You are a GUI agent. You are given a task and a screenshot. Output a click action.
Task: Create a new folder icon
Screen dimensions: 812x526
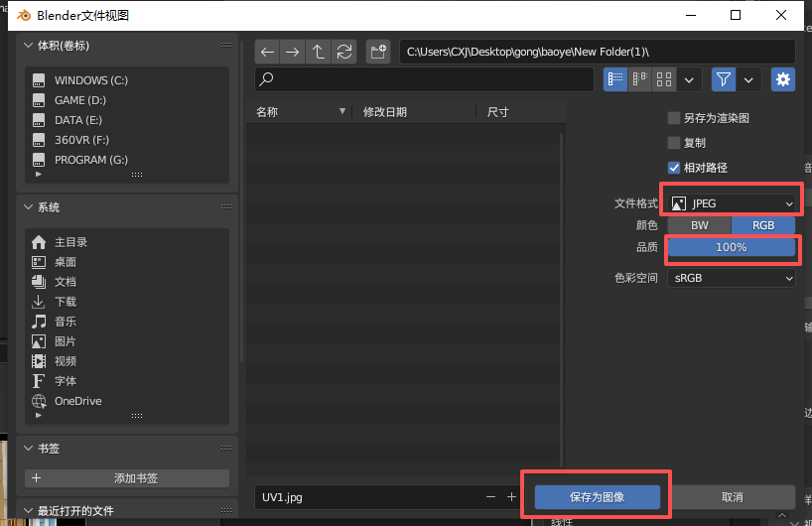pyautogui.click(x=377, y=52)
